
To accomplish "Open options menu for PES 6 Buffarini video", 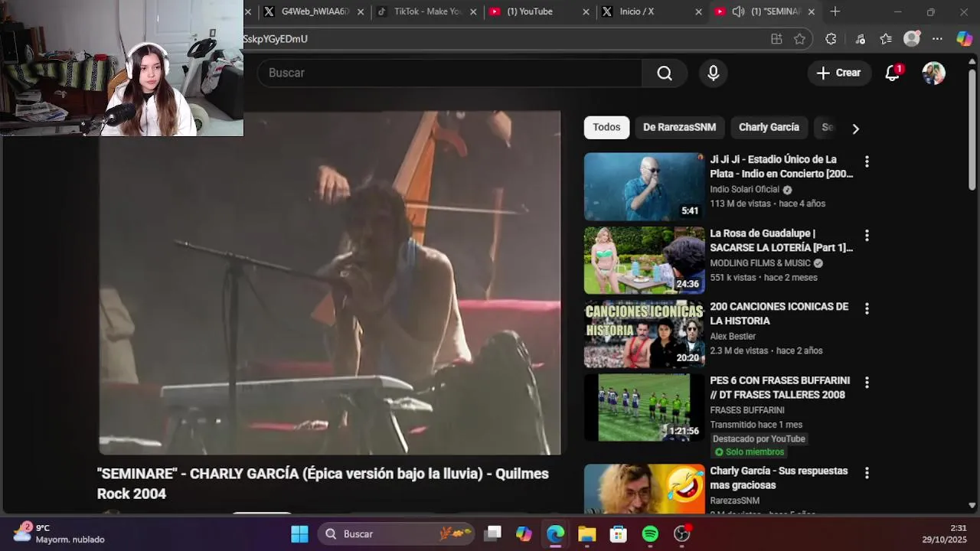I will point(867,382).
